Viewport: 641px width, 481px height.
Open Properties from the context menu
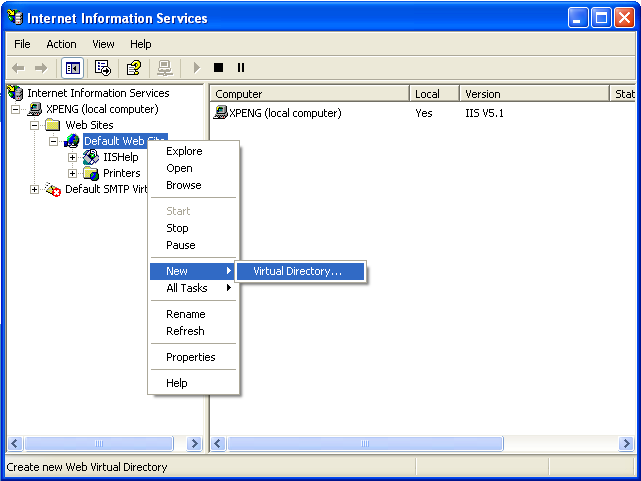(193, 357)
